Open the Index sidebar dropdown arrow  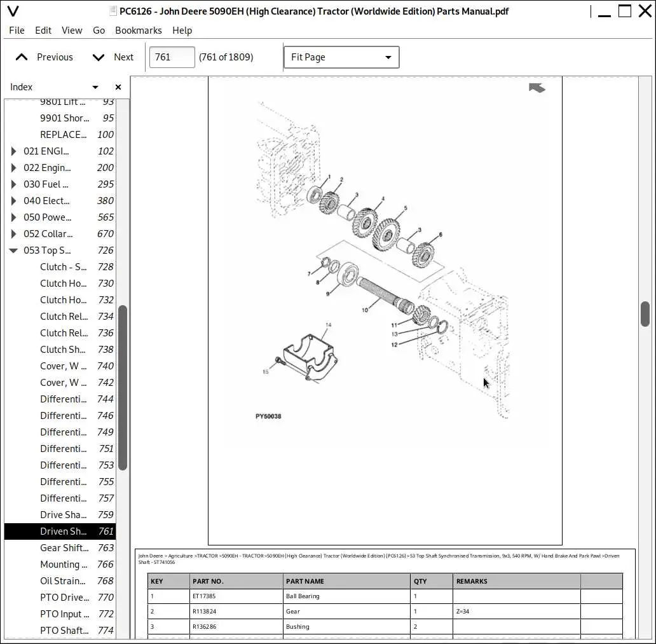95,87
